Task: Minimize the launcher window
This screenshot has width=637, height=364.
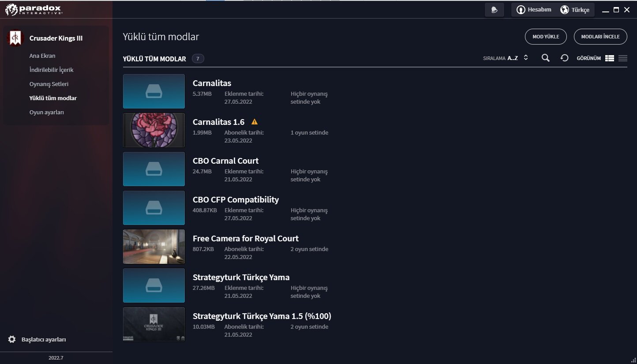Action: [x=606, y=10]
